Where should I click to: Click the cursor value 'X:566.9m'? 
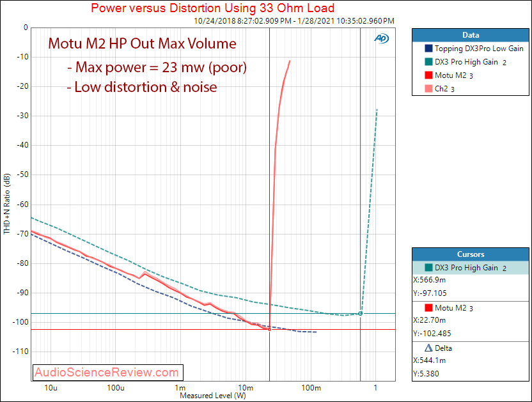click(430, 280)
